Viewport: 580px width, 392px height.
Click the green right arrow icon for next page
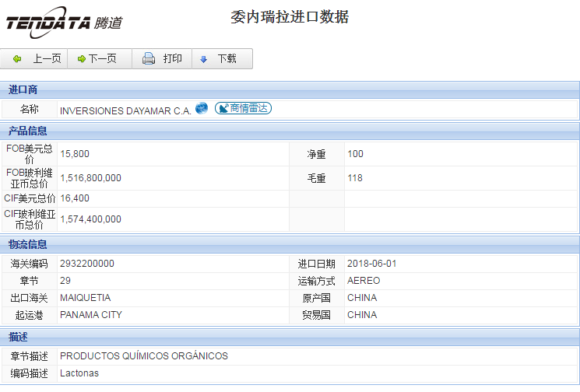pyautogui.click(x=81, y=59)
